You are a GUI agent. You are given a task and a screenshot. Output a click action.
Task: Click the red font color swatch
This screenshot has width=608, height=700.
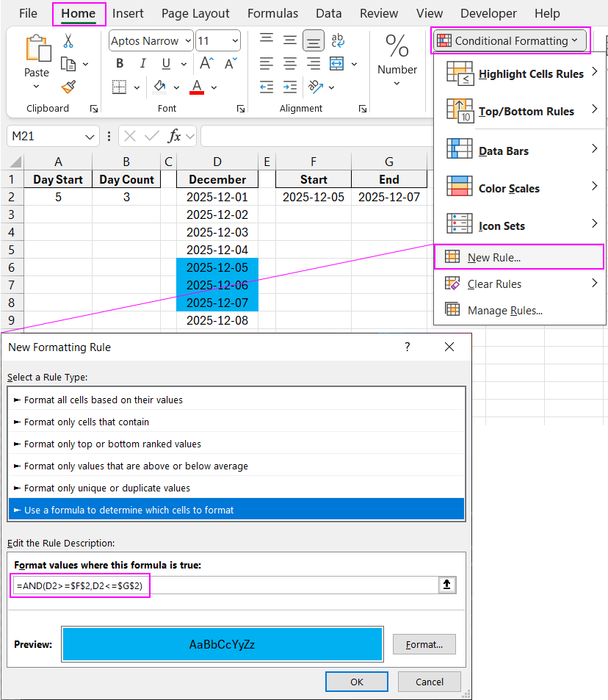point(196,87)
